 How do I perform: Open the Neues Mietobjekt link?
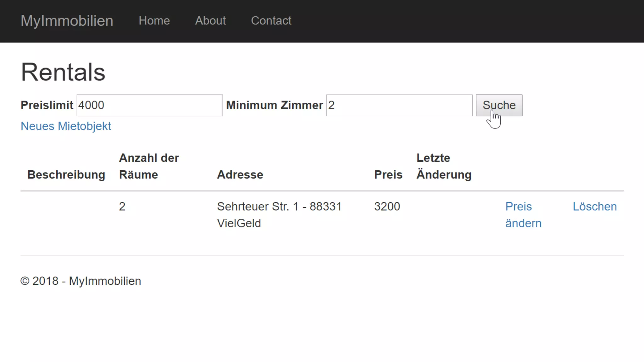(66, 126)
